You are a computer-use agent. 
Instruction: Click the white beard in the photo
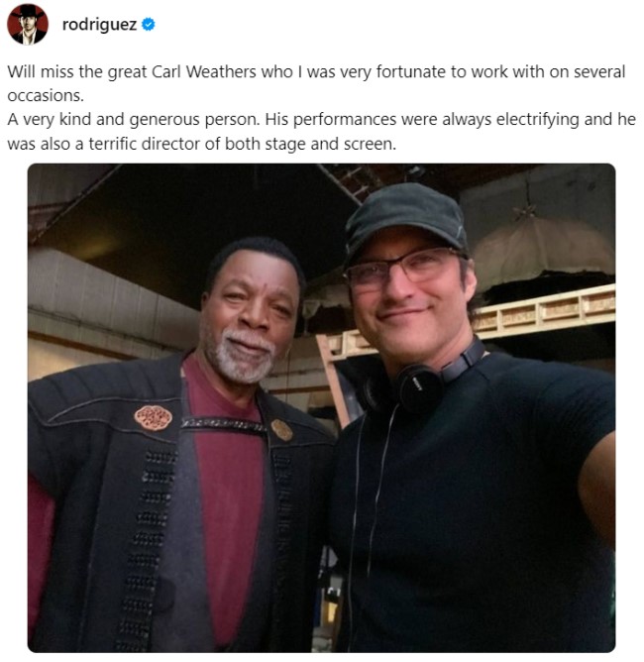coord(245,356)
